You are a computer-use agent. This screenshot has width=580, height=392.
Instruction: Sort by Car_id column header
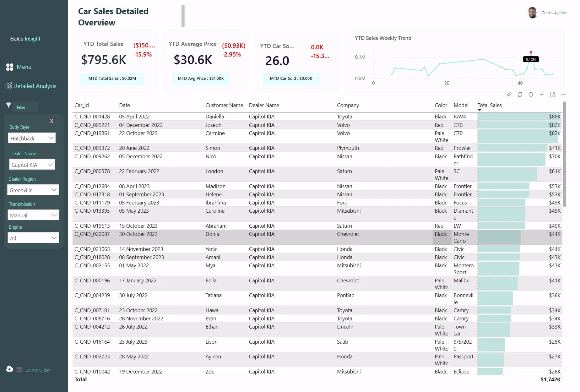[x=81, y=105]
